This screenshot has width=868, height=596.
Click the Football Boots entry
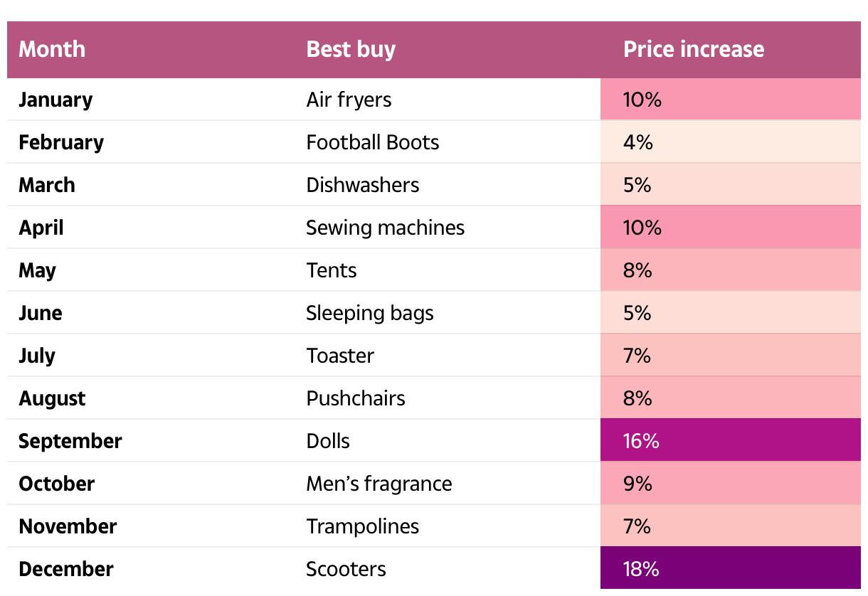(372, 142)
